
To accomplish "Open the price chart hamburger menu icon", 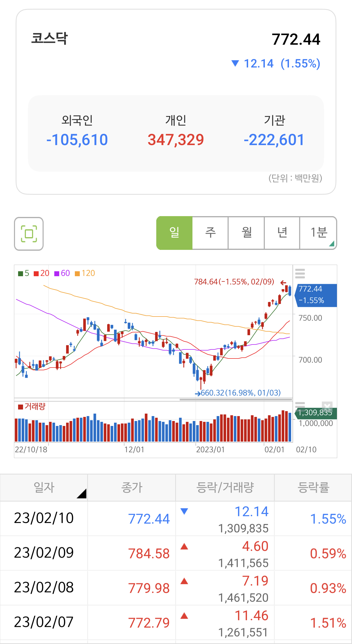I will click(300, 273).
